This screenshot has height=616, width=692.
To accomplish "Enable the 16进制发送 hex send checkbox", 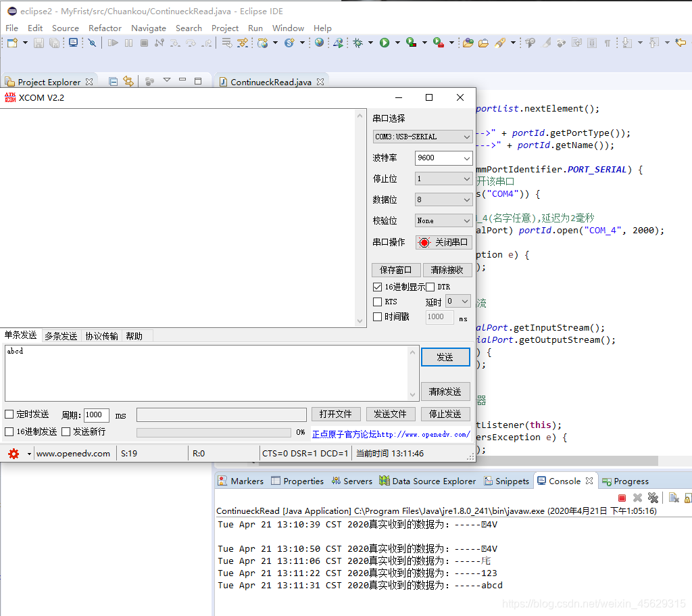I will point(9,431).
